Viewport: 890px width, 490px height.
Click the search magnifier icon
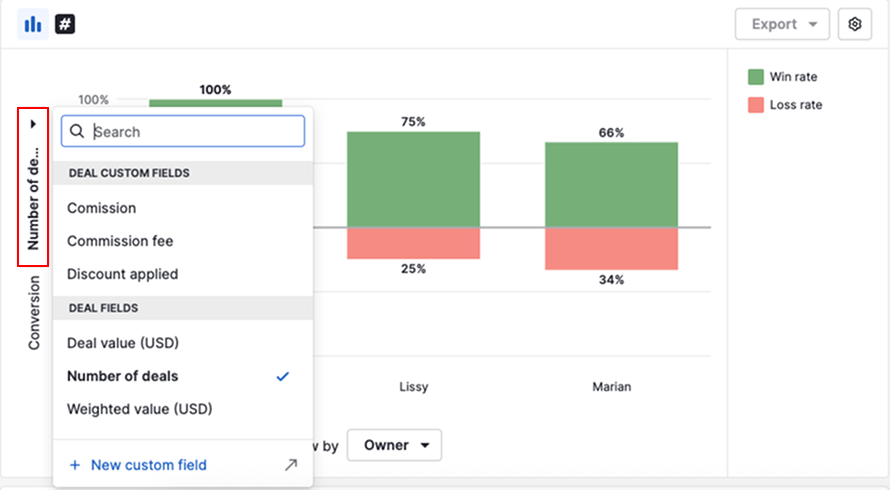point(77,132)
